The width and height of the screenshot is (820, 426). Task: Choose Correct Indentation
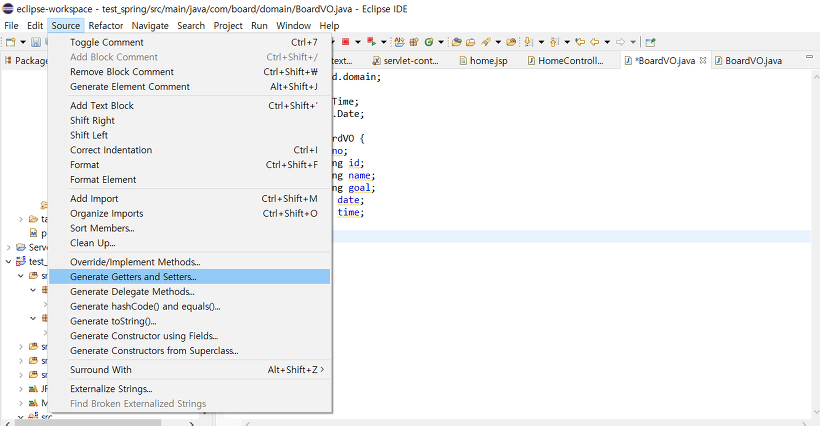[190, 150]
